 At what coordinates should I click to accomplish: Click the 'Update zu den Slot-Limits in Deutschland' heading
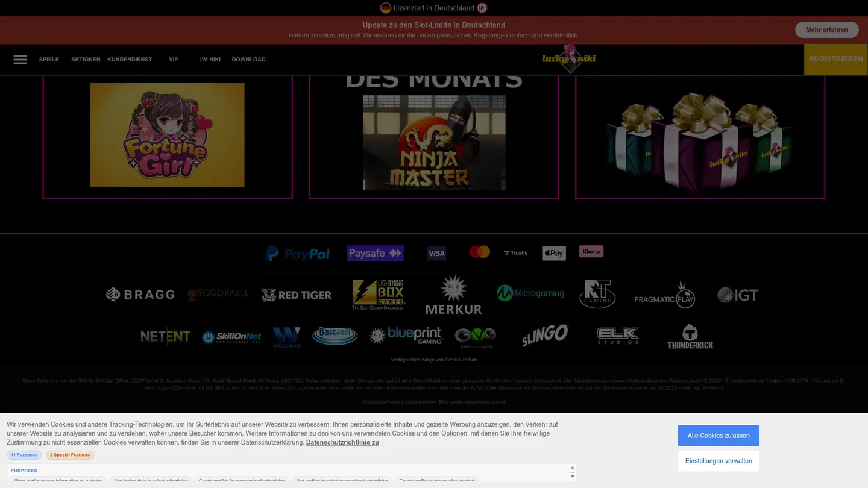pyautogui.click(x=434, y=25)
